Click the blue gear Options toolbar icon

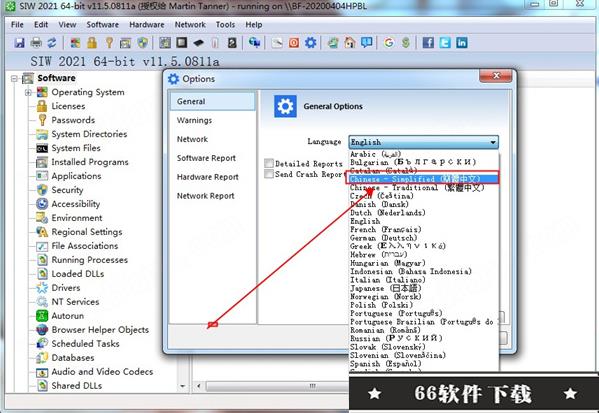coord(311,42)
